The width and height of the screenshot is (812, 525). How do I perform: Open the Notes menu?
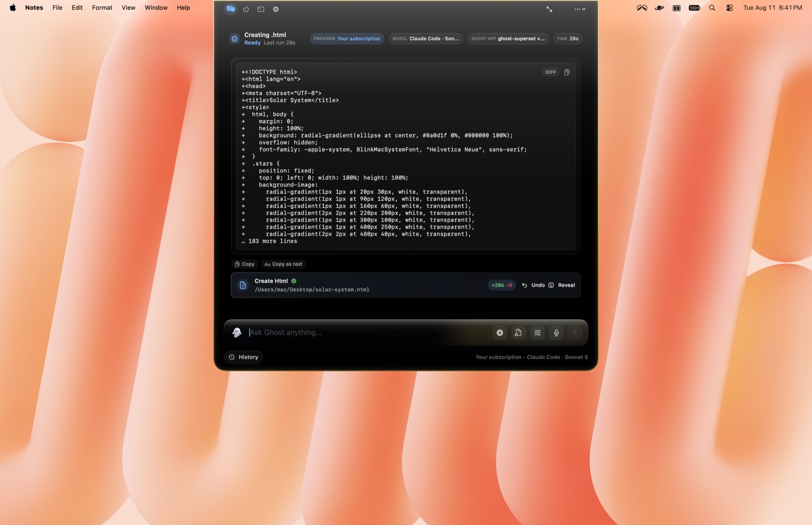tap(34, 8)
